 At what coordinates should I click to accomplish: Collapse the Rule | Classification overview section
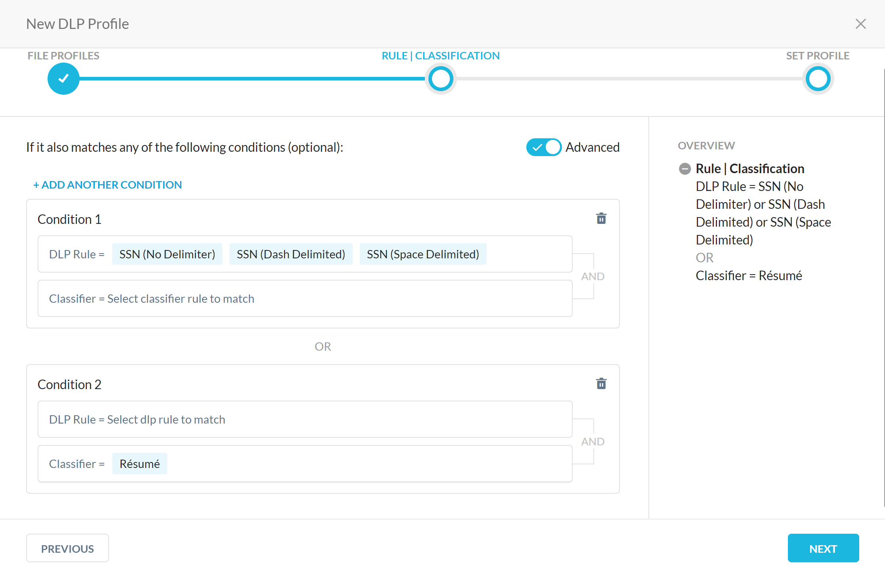pos(685,168)
